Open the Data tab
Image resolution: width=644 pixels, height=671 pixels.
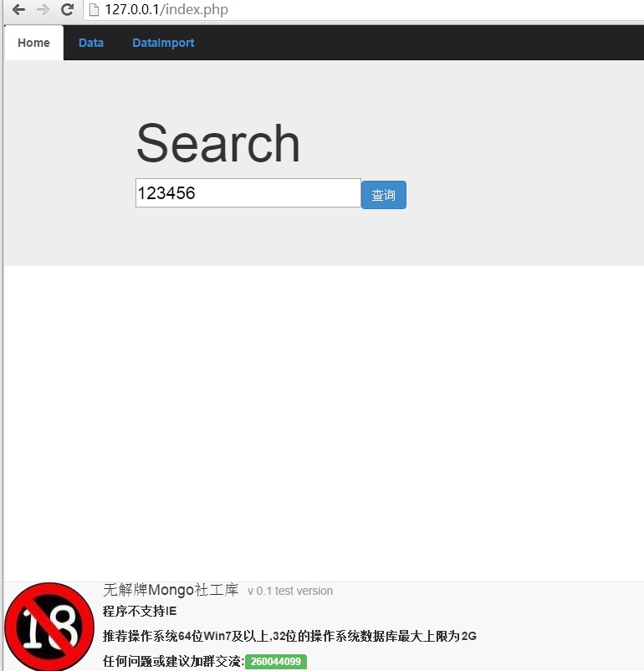tap(91, 43)
